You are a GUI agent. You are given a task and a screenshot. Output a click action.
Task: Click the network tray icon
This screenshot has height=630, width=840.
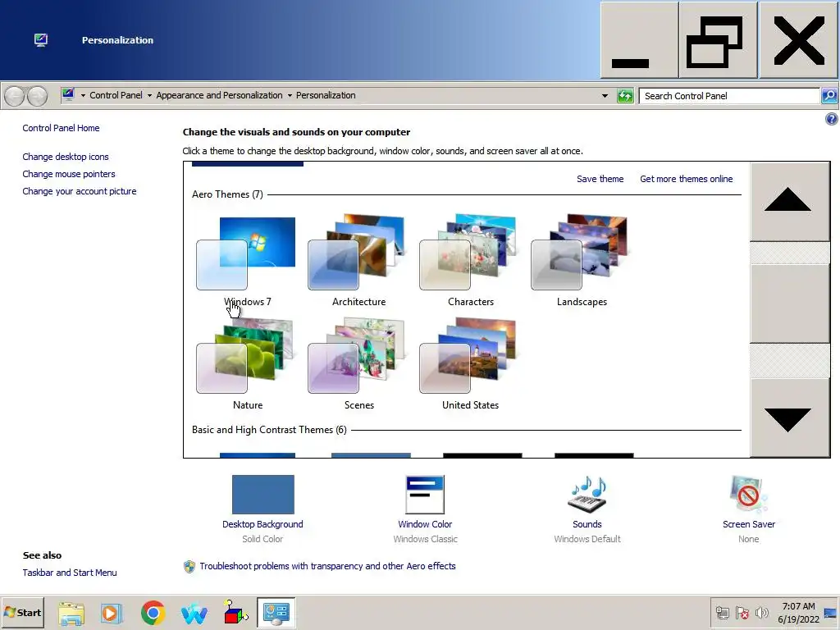tap(723, 613)
